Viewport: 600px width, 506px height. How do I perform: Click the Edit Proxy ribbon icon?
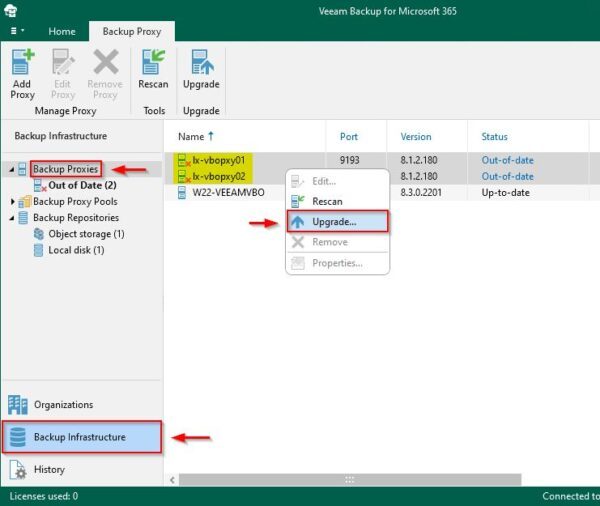[x=63, y=62]
